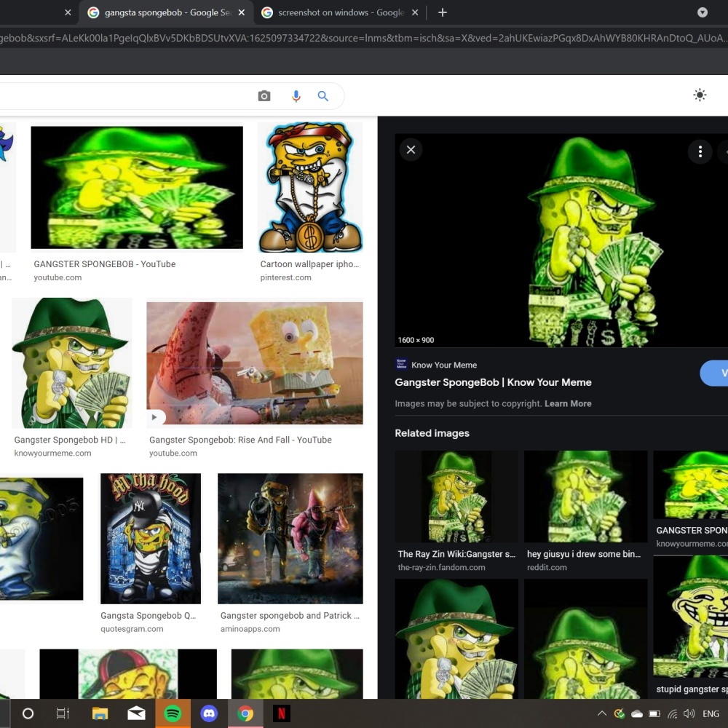Open File Explorer from the taskbar
The width and height of the screenshot is (728, 728).
point(100,713)
